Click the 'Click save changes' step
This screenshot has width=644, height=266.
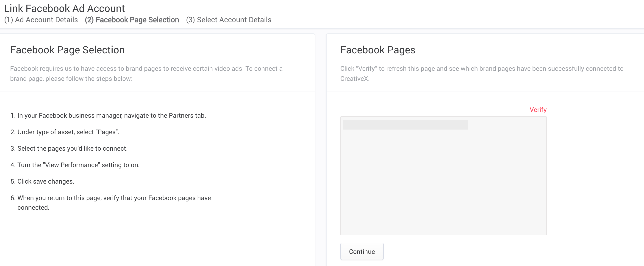click(42, 181)
